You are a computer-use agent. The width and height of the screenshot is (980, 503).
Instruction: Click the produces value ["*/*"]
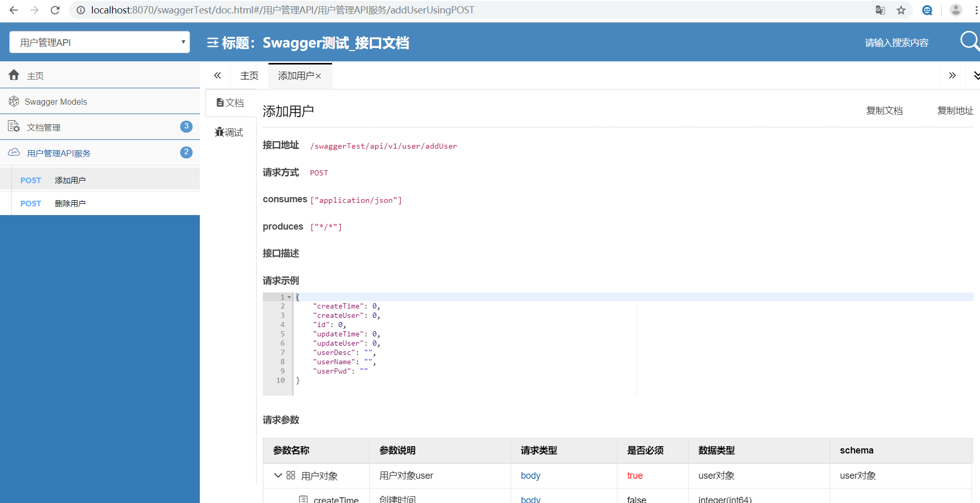pos(326,227)
